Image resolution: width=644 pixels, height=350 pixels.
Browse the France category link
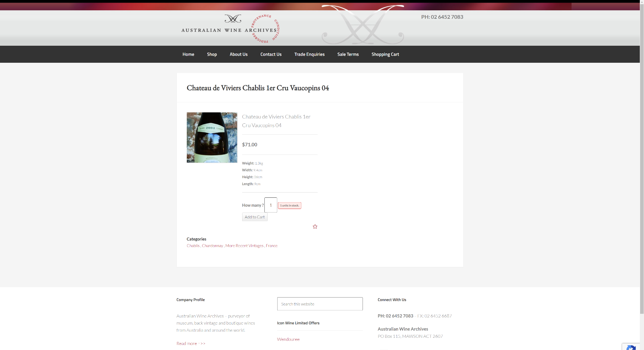click(x=271, y=246)
